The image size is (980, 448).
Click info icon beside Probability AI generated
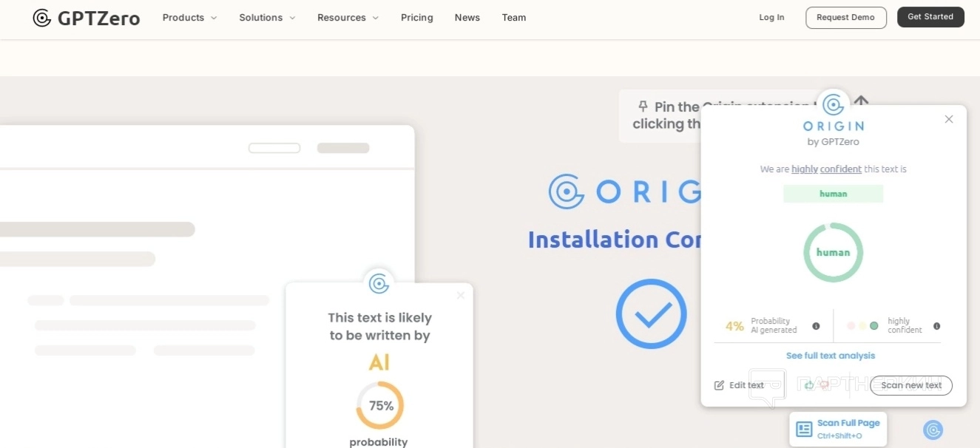[x=816, y=326]
